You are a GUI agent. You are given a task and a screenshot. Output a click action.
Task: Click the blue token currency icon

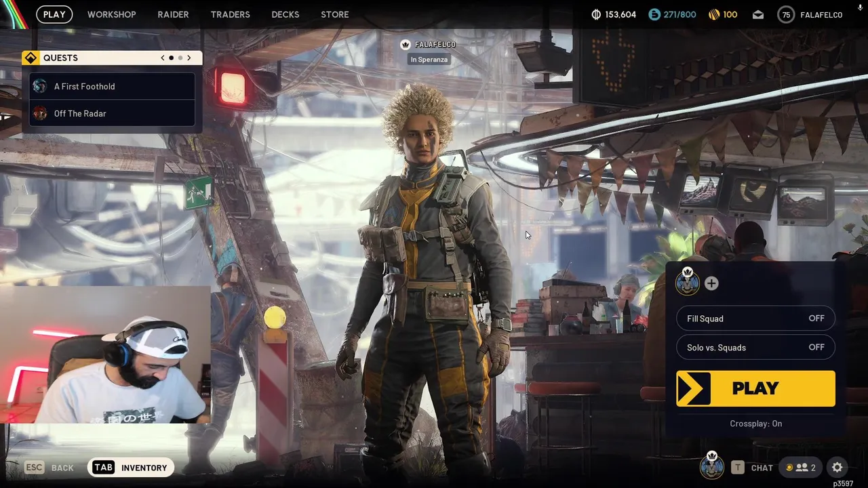(654, 14)
